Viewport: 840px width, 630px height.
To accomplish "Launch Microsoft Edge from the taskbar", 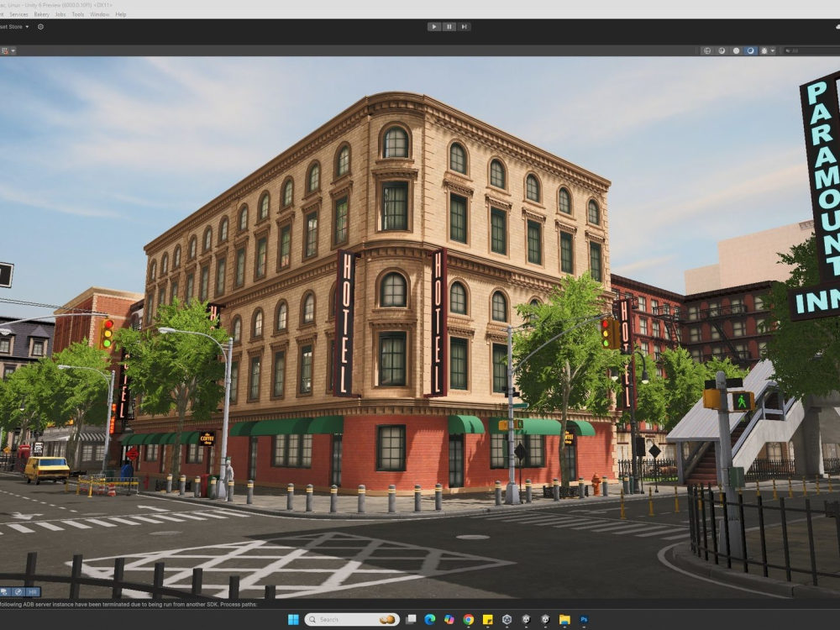I will click(429, 620).
